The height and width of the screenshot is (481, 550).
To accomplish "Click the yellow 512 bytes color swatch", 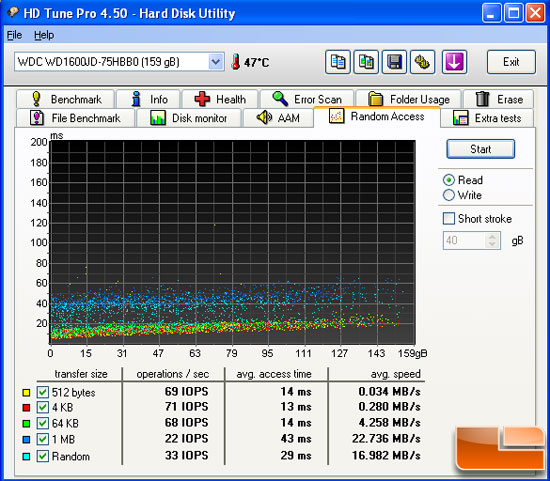I will 26,392.
